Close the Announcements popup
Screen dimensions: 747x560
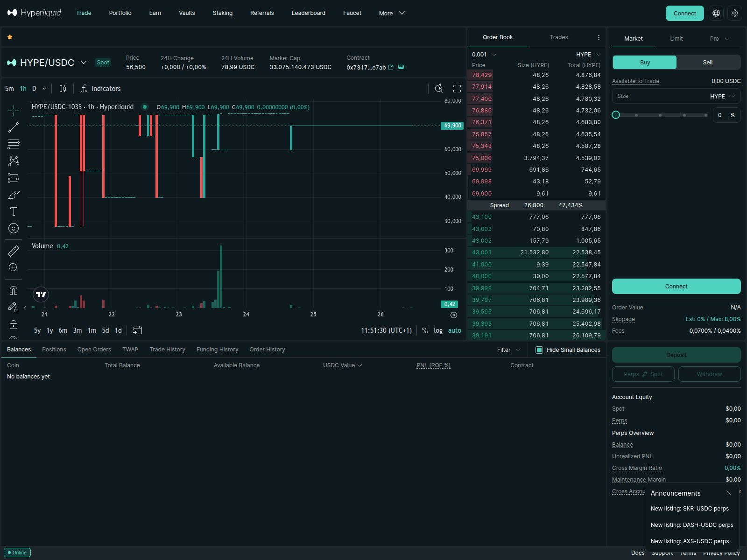729,493
